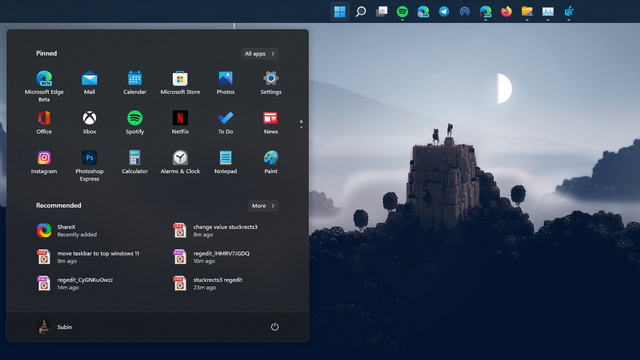Launch Netflix from pinned apps
Viewport: 640px width, 360px height.
click(x=180, y=122)
